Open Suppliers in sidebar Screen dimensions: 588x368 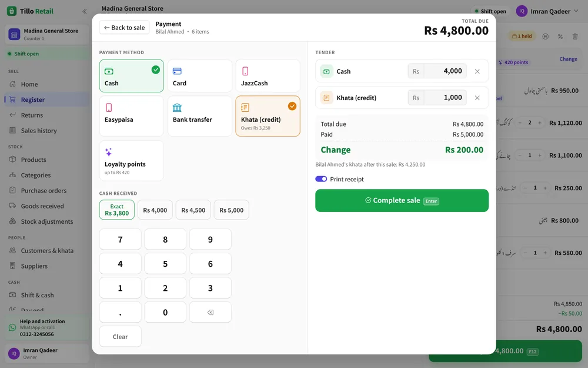coord(46,266)
